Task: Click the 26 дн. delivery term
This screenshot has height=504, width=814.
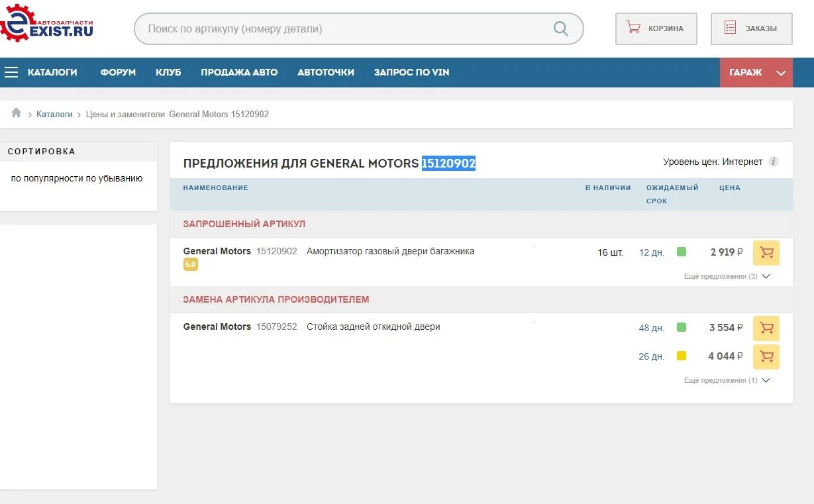Action: coord(652,356)
